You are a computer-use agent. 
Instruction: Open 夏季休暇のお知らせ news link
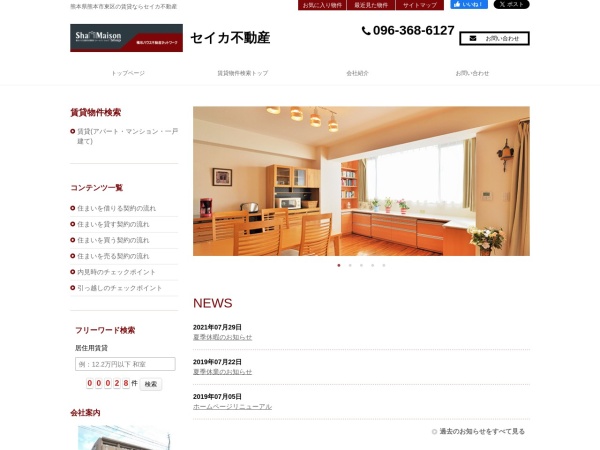(222, 338)
